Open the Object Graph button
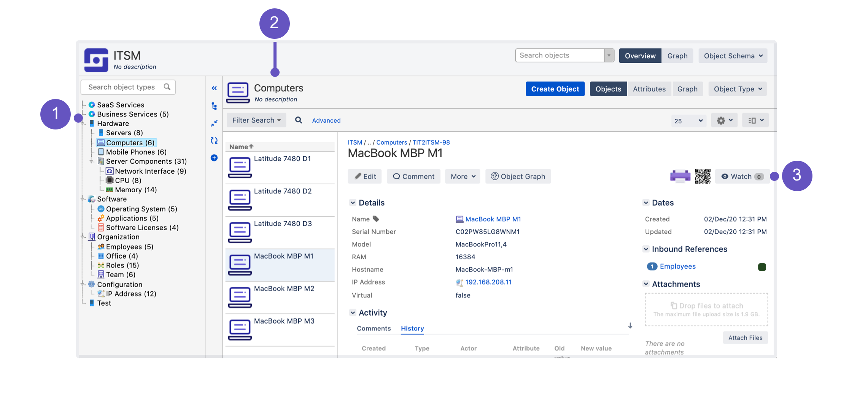868x409 pixels. click(x=518, y=176)
